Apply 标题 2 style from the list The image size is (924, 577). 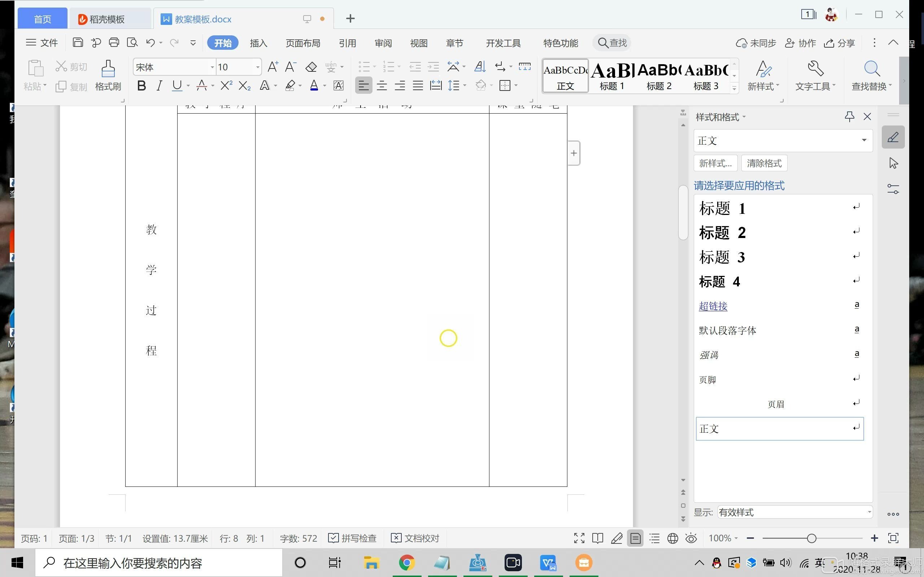click(722, 232)
